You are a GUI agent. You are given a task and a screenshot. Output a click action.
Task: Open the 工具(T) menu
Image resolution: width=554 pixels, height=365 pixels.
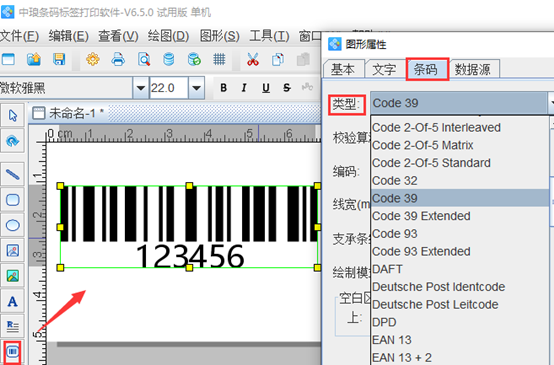(x=269, y=36)
